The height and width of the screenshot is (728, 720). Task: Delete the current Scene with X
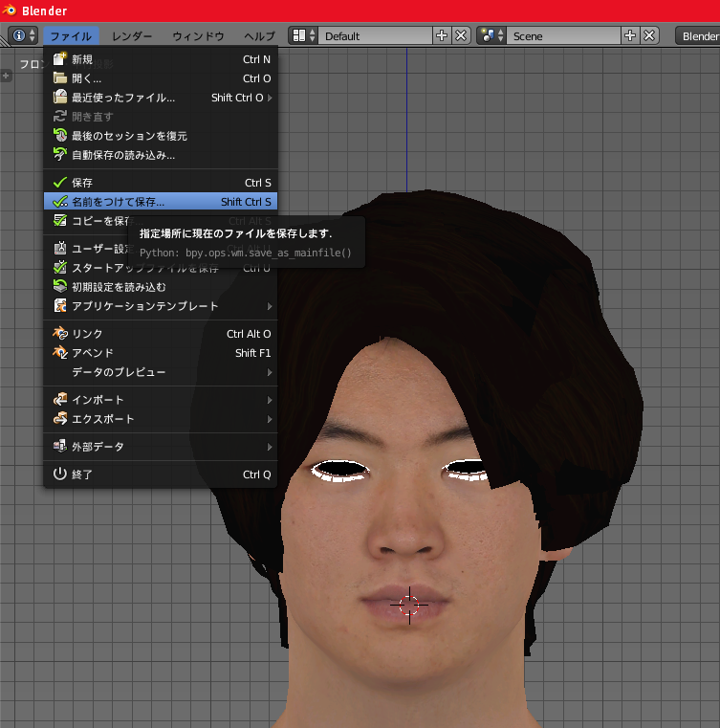tap(649, 35)
